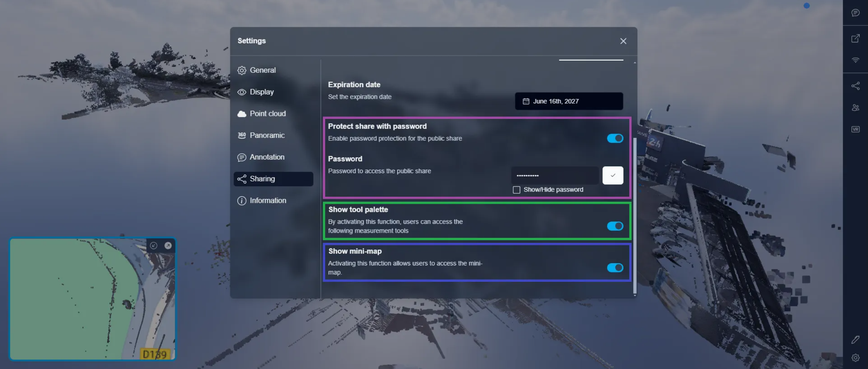Screen dimensions: 868x369
Task: Check the Show/Hide password checkbox
Action: click(517, 190)
